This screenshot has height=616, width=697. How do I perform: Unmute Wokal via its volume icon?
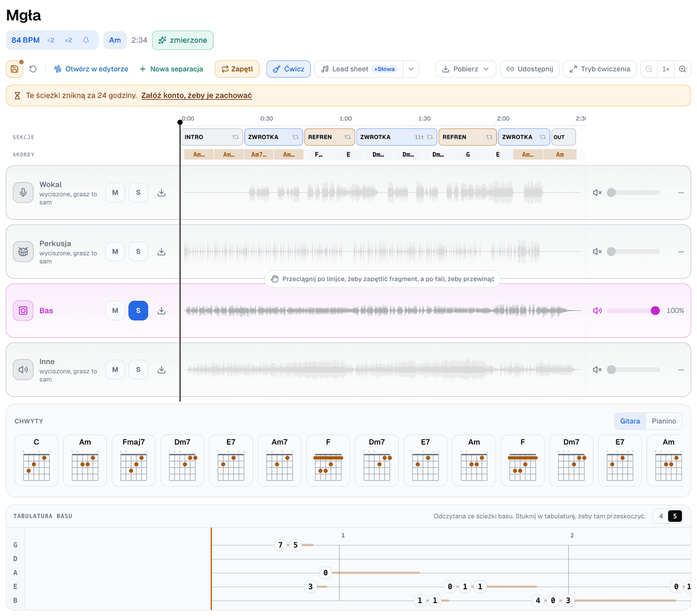(x=597, y=193)
